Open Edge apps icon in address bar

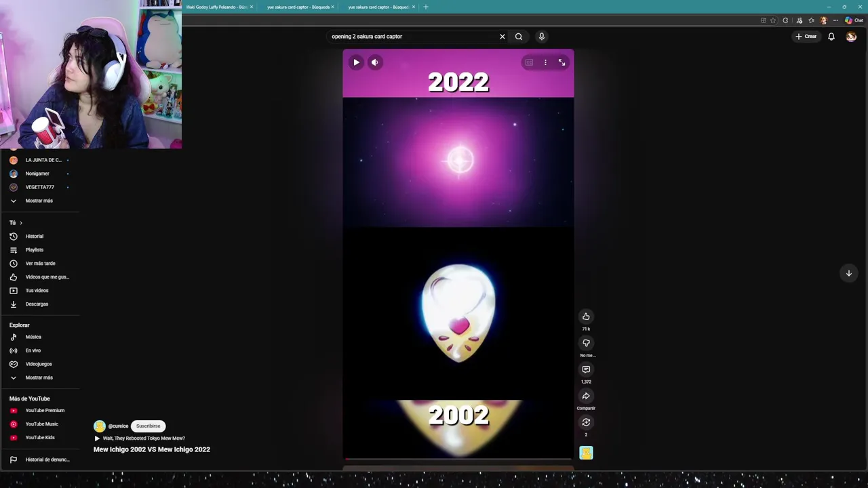763,20
